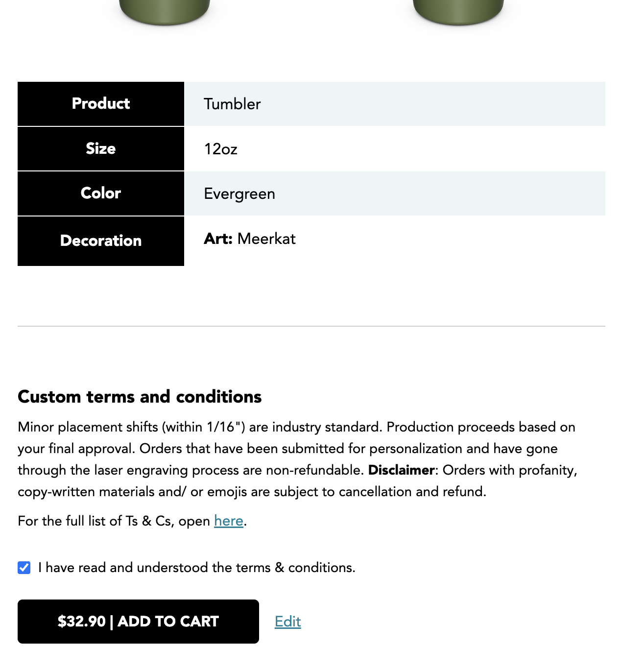
Task: Click the bold Disclaimer word
Action: click(401, 470)
